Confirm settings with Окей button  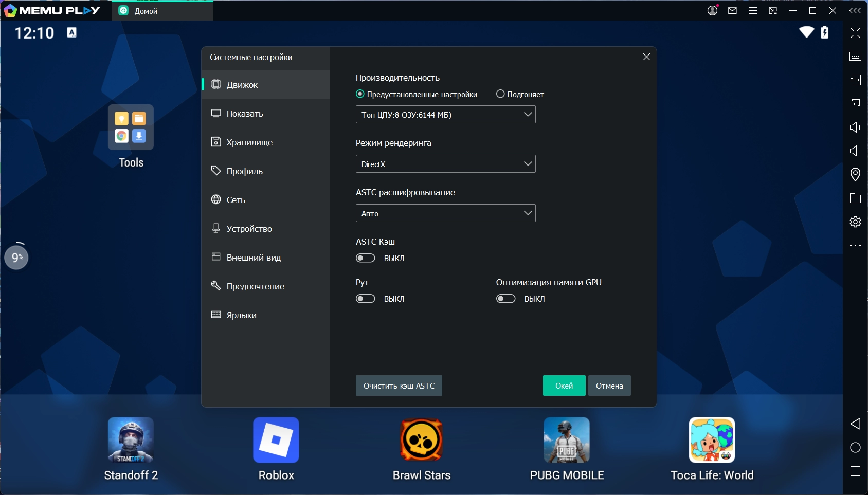point(564,386)
